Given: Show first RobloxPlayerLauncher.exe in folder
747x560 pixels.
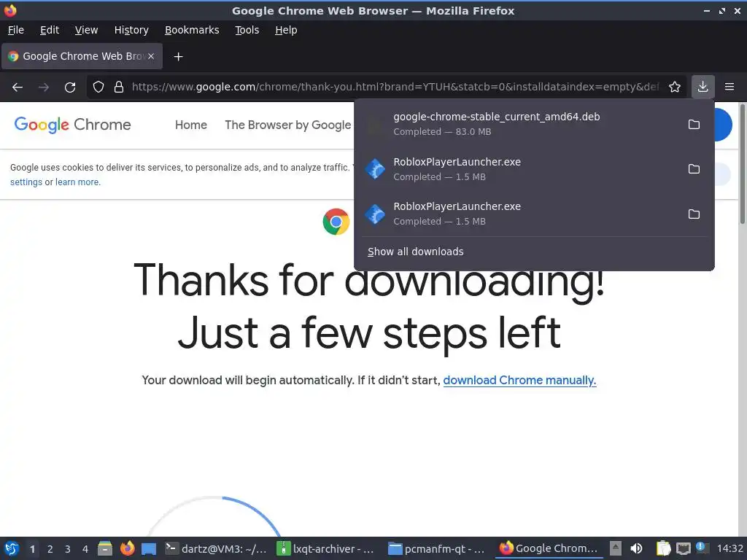Looking at the screenshot, I should (x=694, y=169).
